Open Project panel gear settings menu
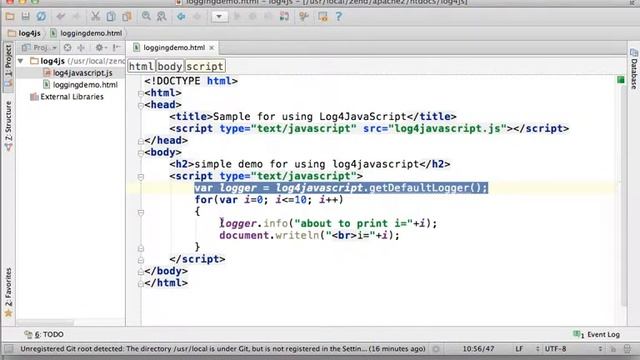Screen dimensions: 640x360 (x=100, y=48)
